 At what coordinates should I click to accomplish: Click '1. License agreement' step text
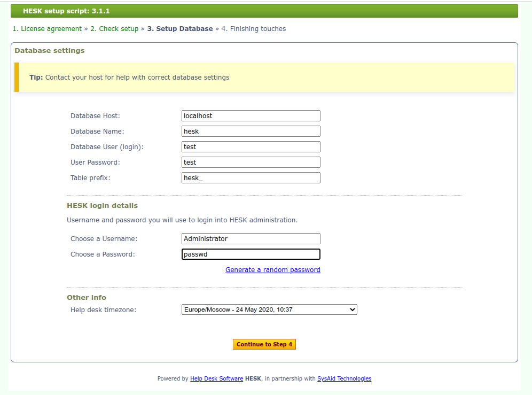(x=47, y=29)
